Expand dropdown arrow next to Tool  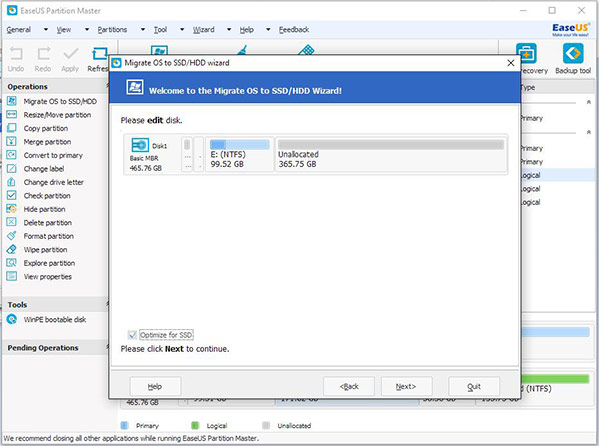pyautogui.click(x=182, y=29)
